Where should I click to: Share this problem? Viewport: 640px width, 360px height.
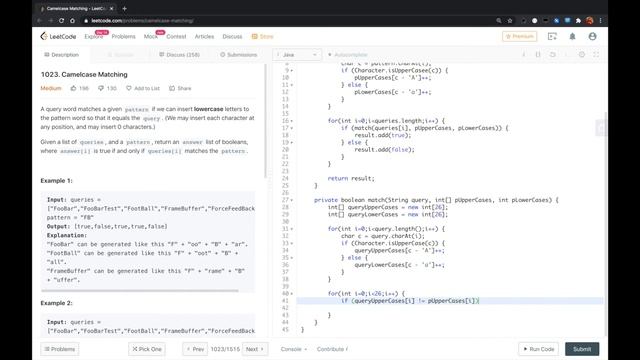pos(180,88)
